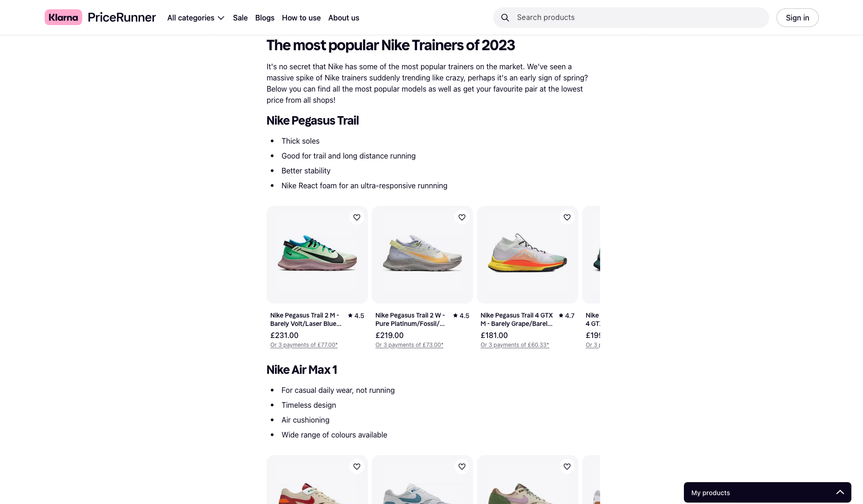Heart the second Air Max 1 shoe
This screenshot has height=504, width=863.
click(462, 467)
